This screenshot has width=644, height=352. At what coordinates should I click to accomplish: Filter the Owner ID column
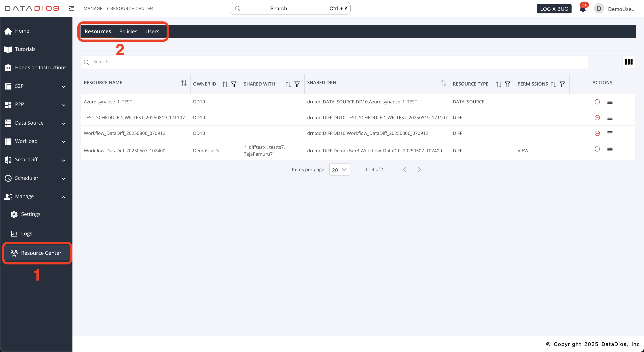coord(234,84)
